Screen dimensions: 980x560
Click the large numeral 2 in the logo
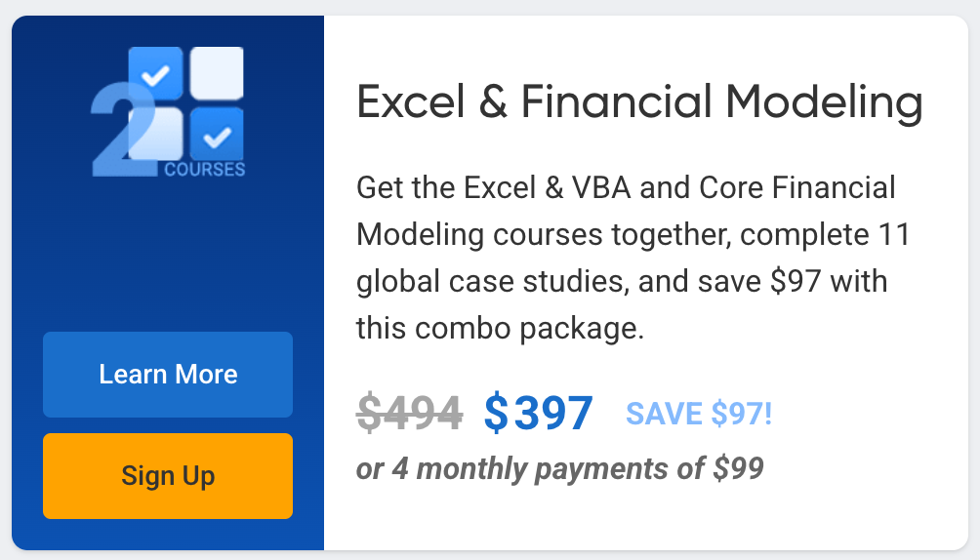click(124, 130)
